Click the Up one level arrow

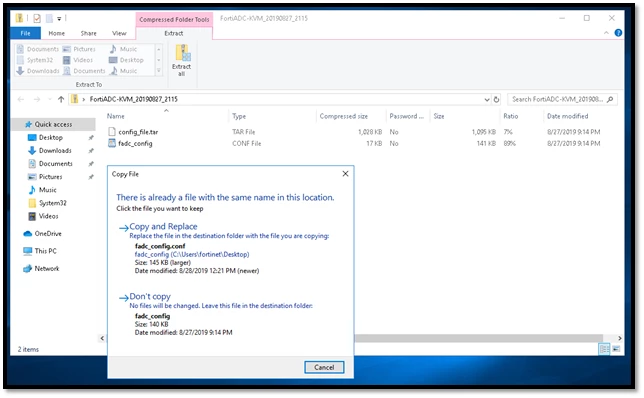(x=61, y=99)
